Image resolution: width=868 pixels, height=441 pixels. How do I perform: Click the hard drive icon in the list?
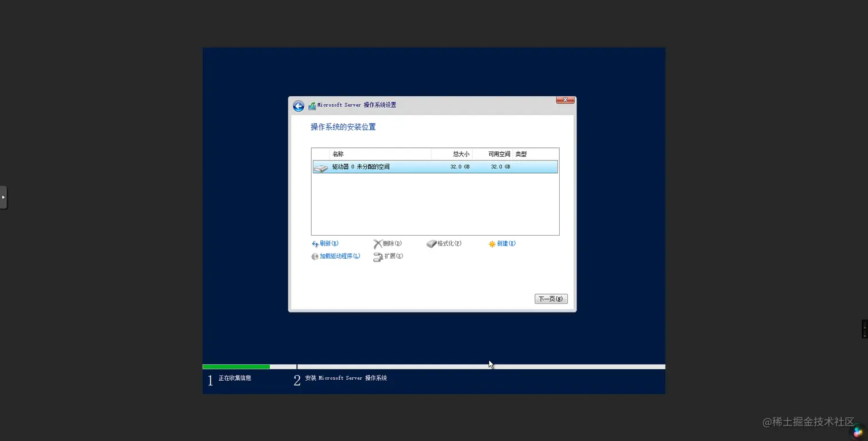click(321, 167)
